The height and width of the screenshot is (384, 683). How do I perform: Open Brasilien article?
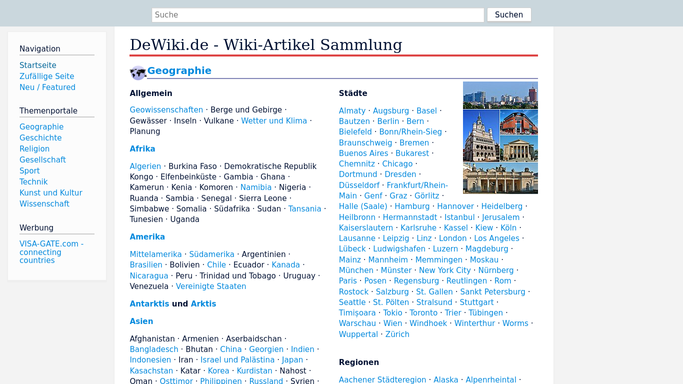[145, 265]
